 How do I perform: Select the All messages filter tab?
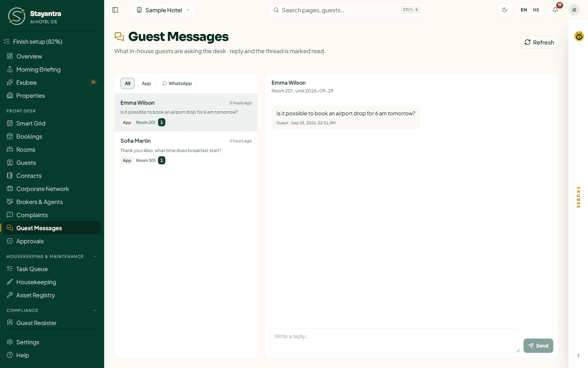click(x=127, y=83)
